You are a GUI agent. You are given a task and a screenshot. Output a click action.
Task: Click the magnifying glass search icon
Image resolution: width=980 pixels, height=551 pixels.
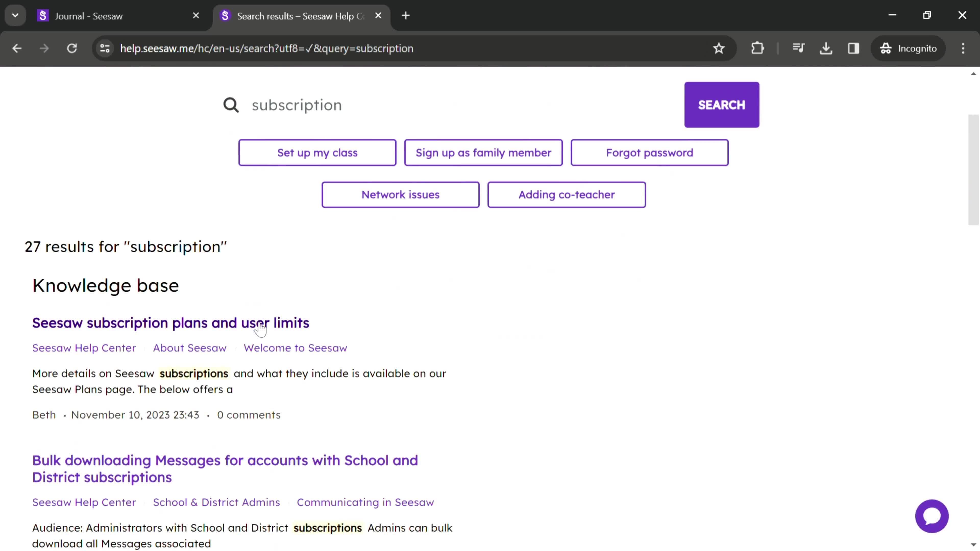click(x=231, y=105)
